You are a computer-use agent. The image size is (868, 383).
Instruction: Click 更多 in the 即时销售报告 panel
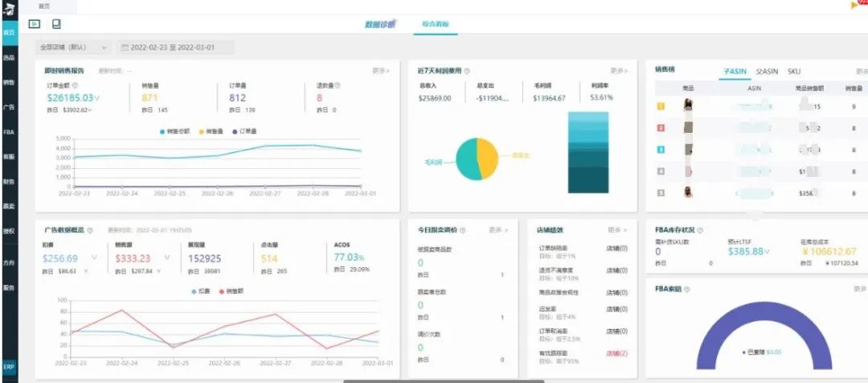click(x=381, y=71)
